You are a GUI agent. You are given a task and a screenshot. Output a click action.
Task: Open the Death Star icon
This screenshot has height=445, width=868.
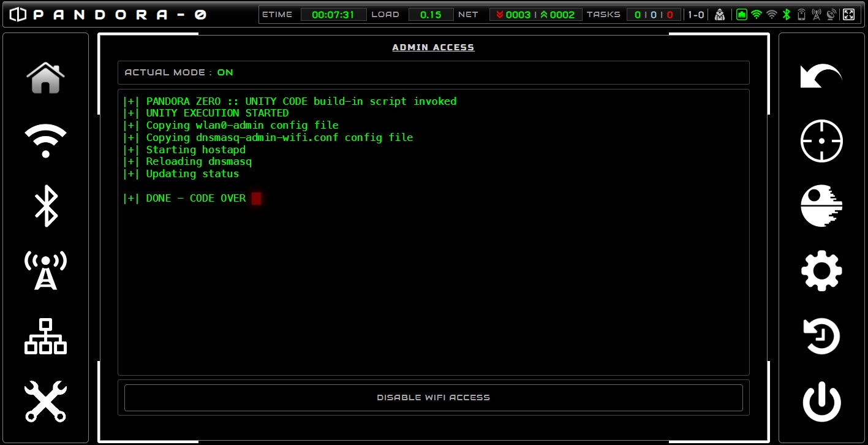[821, 206]
